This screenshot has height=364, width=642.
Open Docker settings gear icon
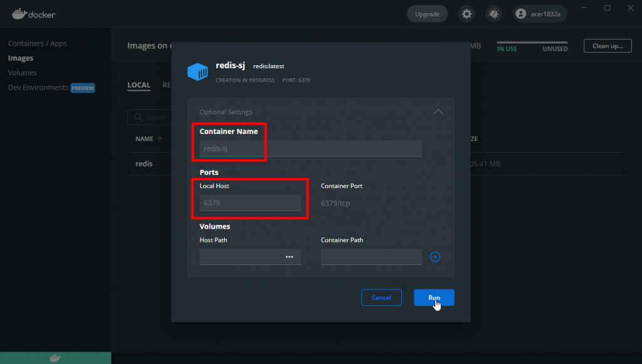(x=466, y=14)
